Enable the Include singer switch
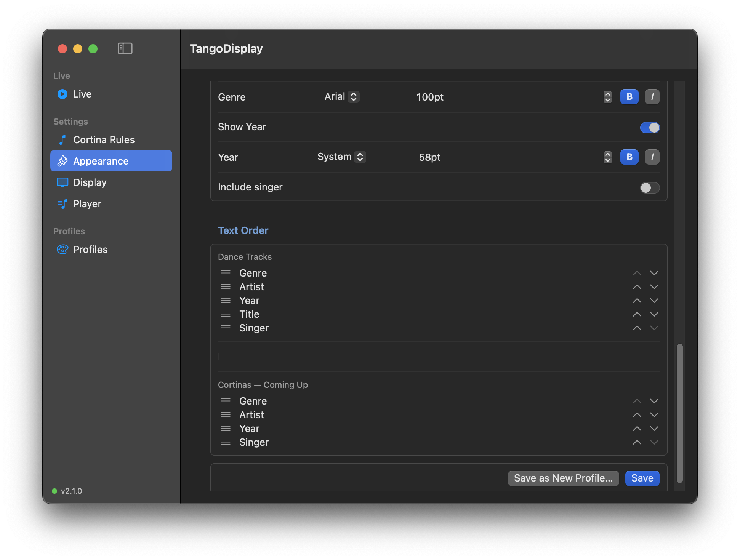Screen dimensions: 740x560 650,187
